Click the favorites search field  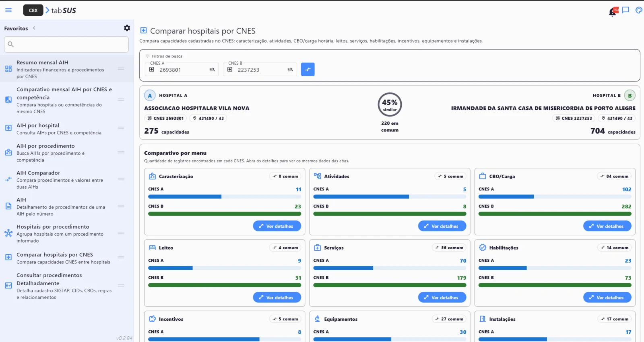pos(66,44)
